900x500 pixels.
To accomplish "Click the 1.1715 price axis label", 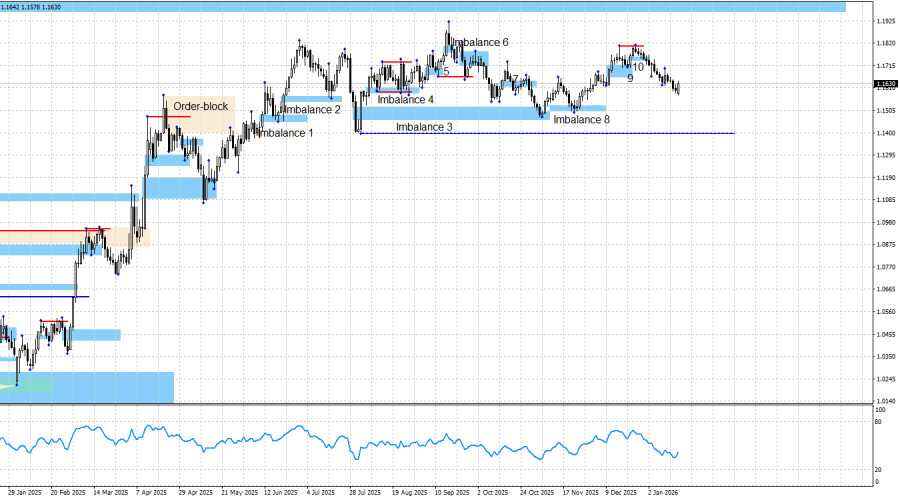I will coord(886,66).
